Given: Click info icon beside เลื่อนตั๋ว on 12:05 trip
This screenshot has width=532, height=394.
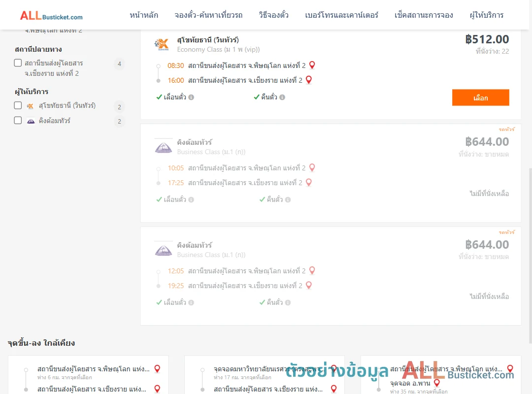Looking at the screenshot, I should tap(191, 302).
